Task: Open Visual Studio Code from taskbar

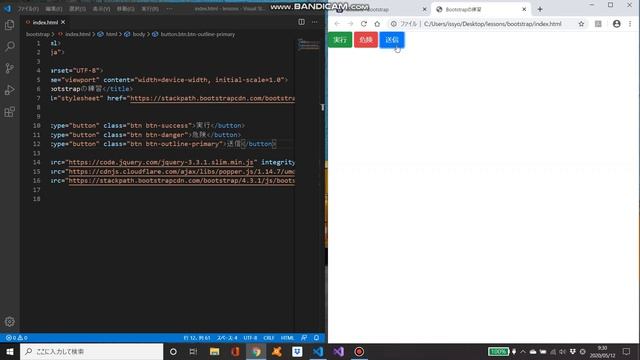Action: click(x=318, y=351)
